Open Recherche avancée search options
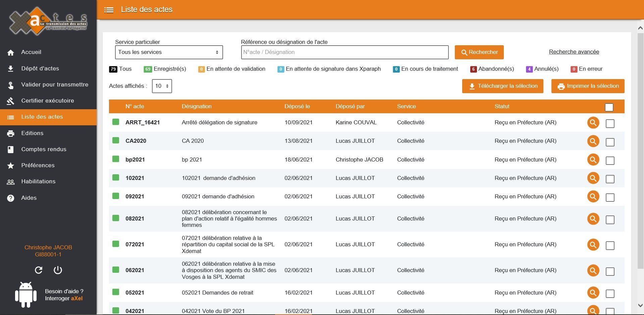The width and height of the screenshot is (644, 315). coord(574,52)
